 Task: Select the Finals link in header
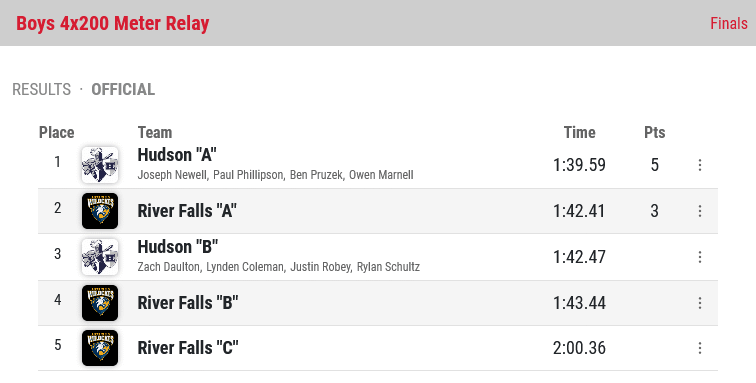[729, 23]
